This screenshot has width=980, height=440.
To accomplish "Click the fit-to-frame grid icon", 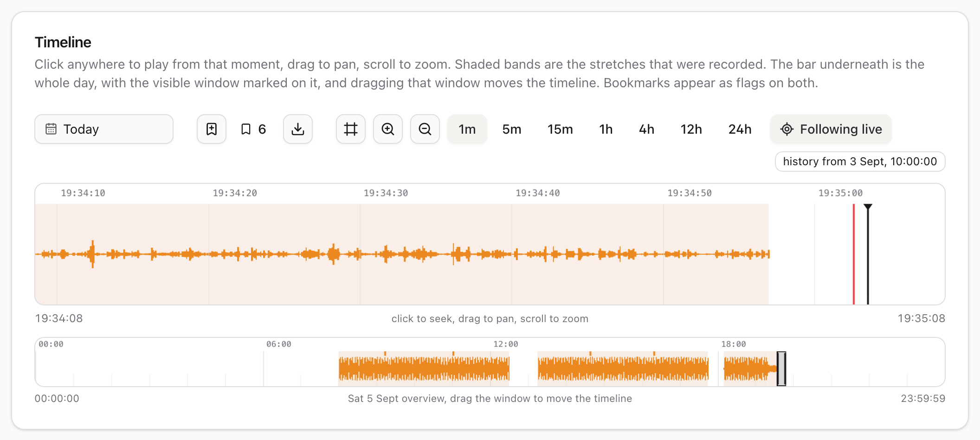I will (x=351, y=129).
